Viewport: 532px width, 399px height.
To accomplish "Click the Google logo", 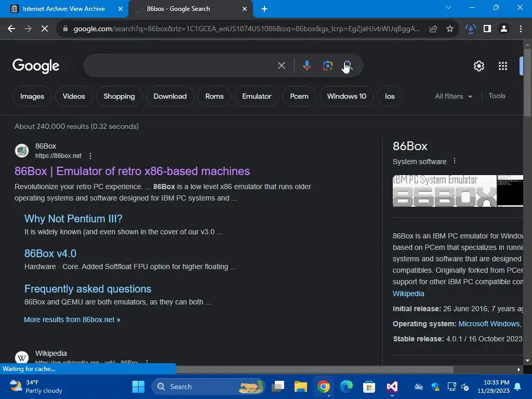I will pos(36,66).
